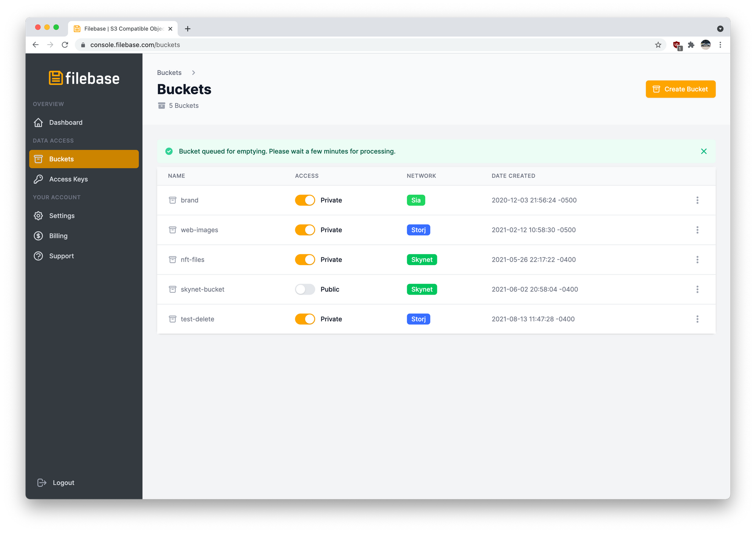Click the Buckets breadcrumb link
This screenshot has width=756, height=533.
click(169, 73)
